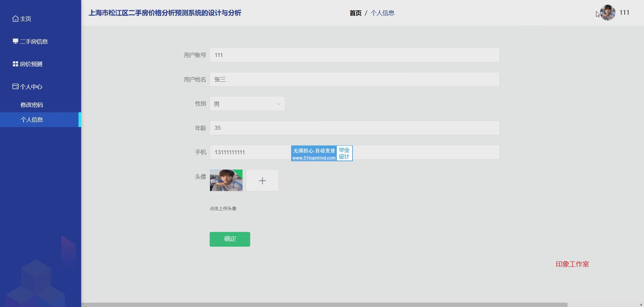
Task: Click the plus icon to upload avatar
Action: click(x=262, y=181)
